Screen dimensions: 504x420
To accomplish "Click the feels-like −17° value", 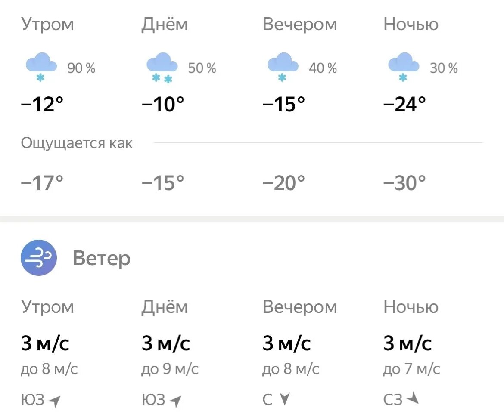I will (x=42, y=183).
